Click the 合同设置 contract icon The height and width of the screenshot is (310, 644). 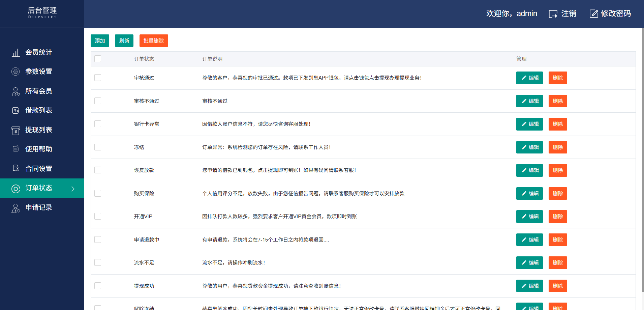[16, 168]
